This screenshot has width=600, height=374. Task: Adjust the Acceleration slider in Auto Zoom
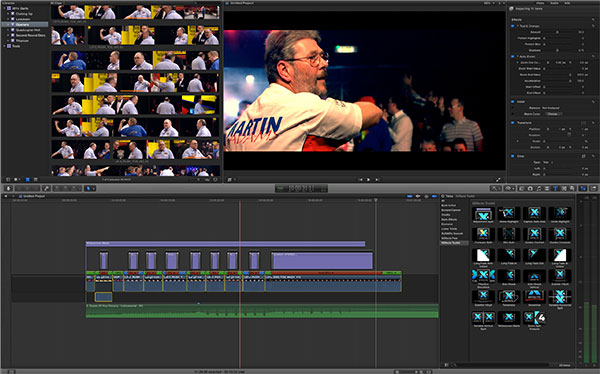click(570, 81)
